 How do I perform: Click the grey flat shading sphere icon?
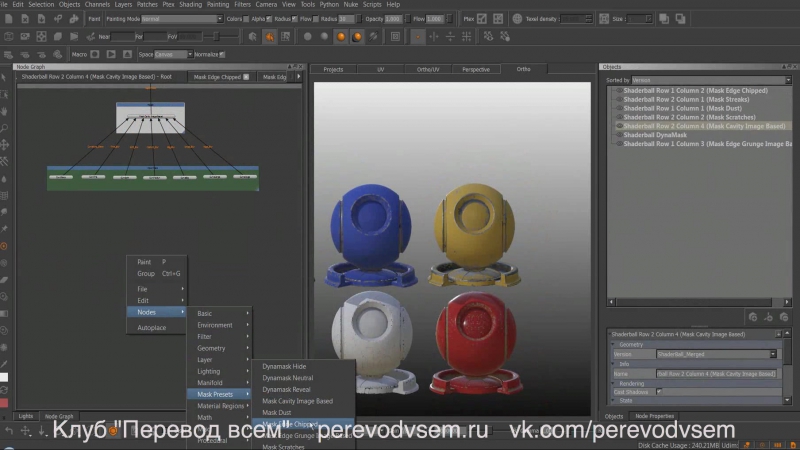(308, 37)
